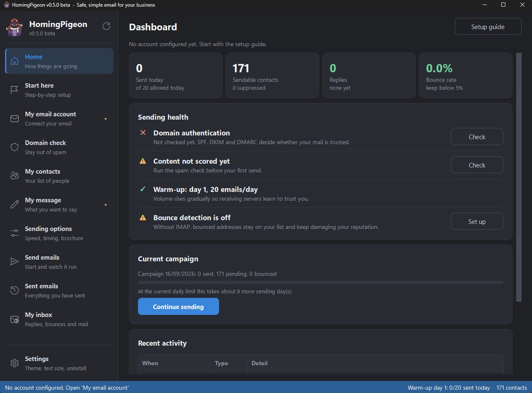The image size is (532, 393).
Task: Click the warning icon beside Content not scored yet
Action: point(143,161)
